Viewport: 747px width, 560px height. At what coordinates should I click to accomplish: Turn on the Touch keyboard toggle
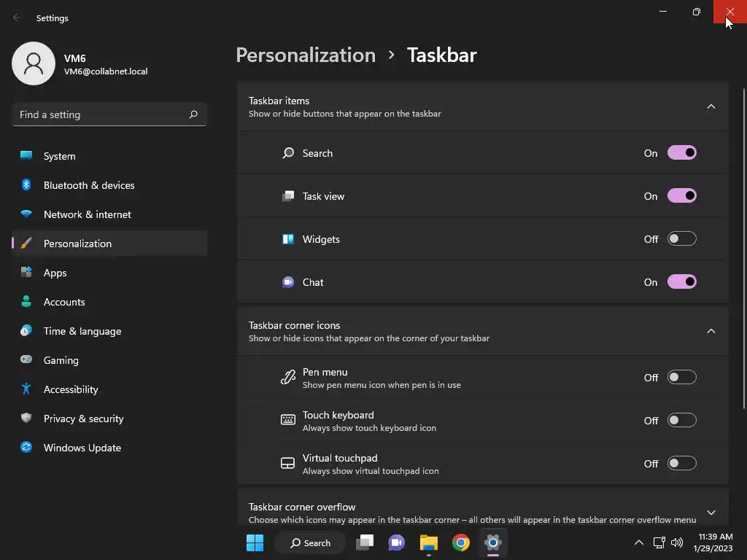681,421
